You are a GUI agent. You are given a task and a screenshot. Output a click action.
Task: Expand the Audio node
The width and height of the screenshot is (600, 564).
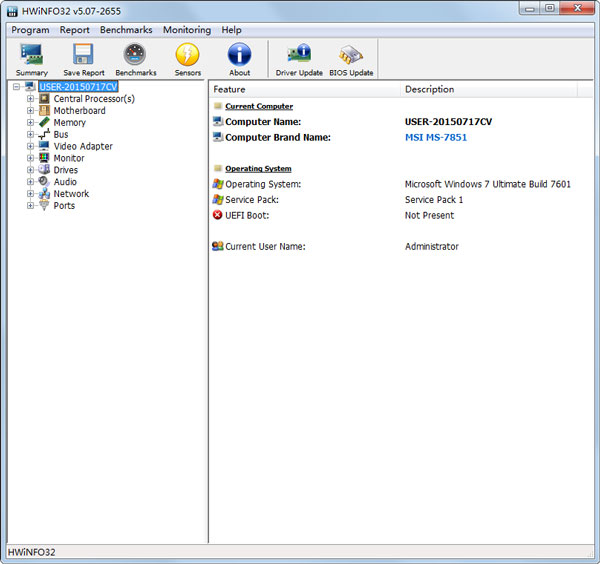pos(30,182)
